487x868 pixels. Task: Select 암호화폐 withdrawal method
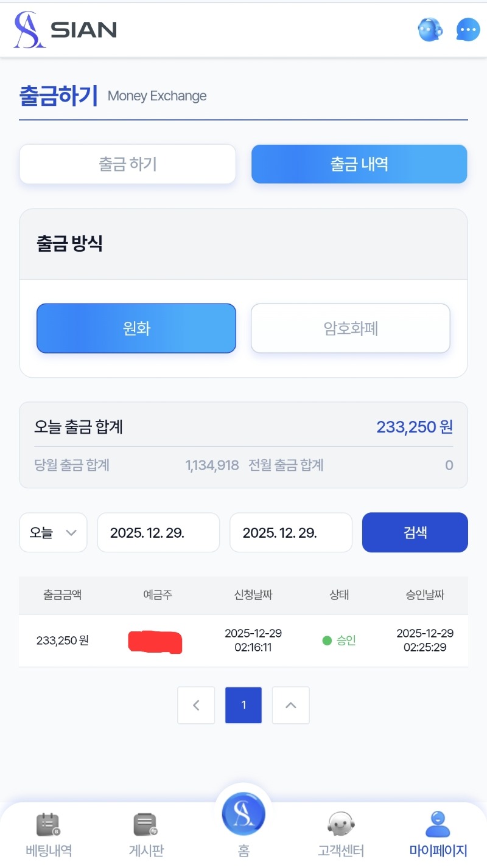point(351,328)
